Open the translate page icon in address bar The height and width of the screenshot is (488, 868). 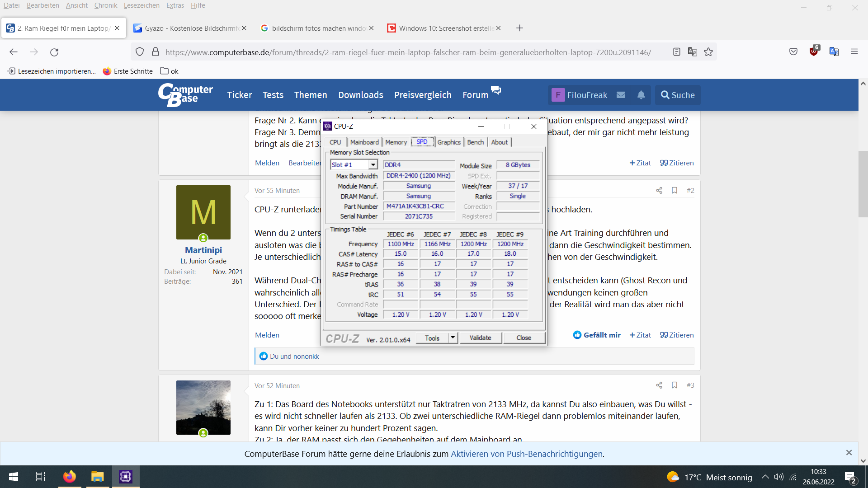(692, 52)
